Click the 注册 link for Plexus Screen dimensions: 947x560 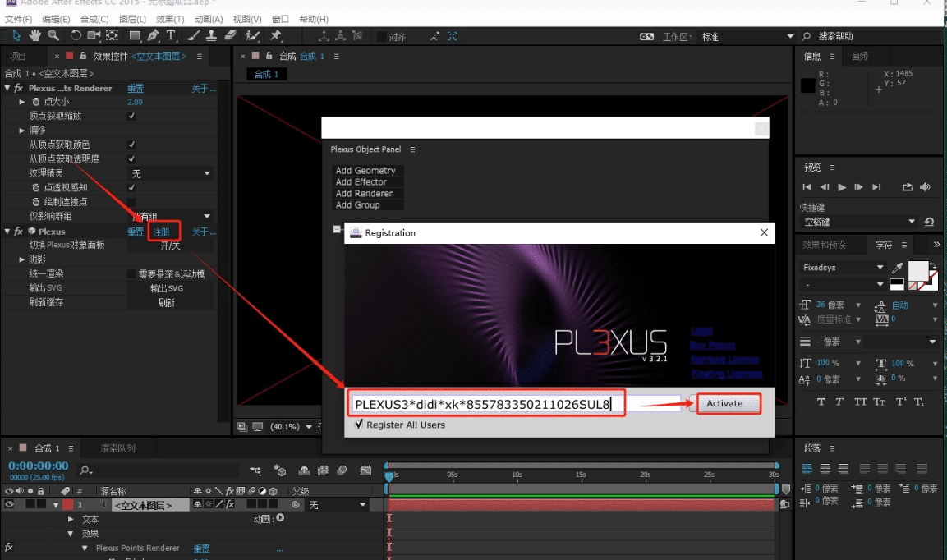point(162,232)
